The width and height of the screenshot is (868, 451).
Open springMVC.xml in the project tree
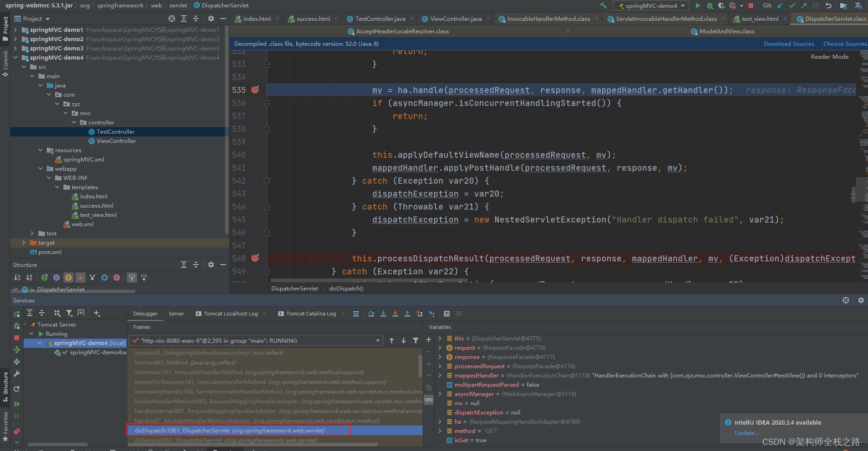pos(84,159)
